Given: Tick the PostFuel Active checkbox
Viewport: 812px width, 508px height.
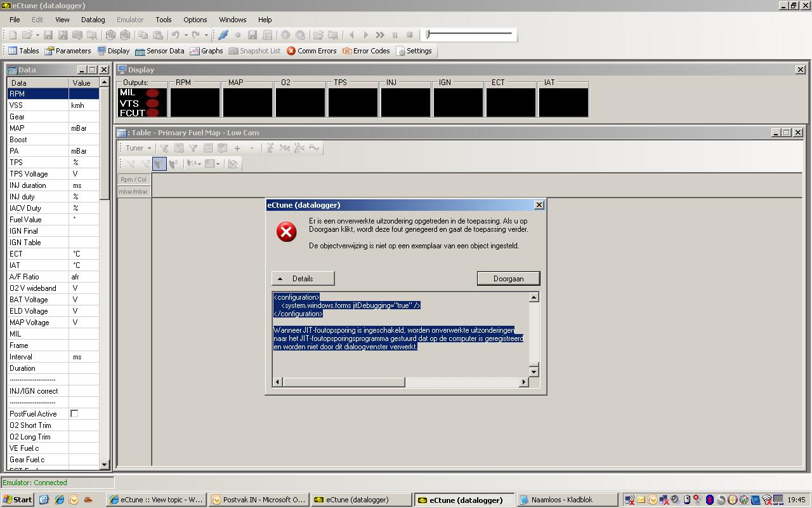Looking at the screenshot, I should tap(74, 413).
